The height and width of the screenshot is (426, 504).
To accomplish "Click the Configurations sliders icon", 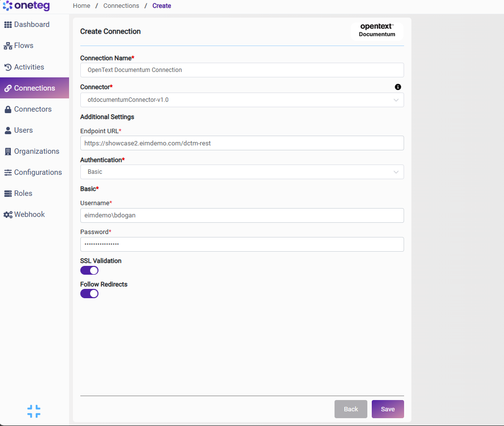I will (8, 172).
